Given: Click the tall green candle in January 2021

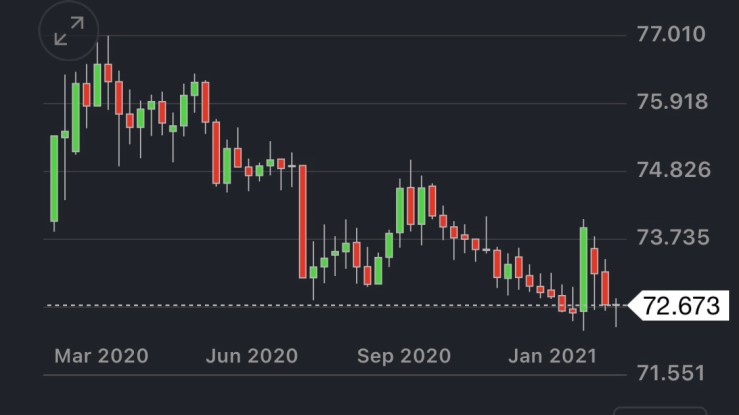Looking at the screenshot, I should 583,268.
